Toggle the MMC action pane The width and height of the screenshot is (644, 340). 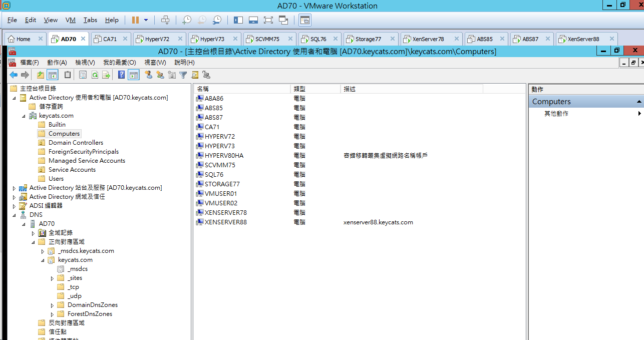click(133, 75)
